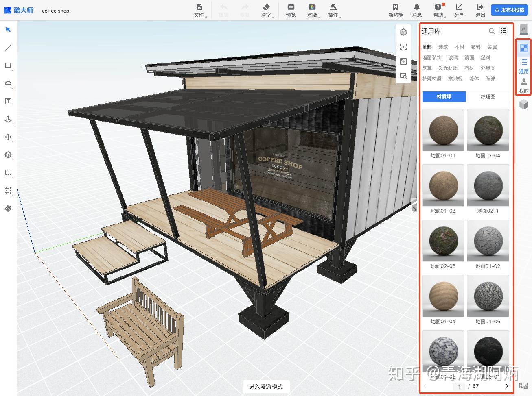Select the arrow selection tool
Image resolution: width=532 pixels, height=396 pixels.
[x=8, y=30]
